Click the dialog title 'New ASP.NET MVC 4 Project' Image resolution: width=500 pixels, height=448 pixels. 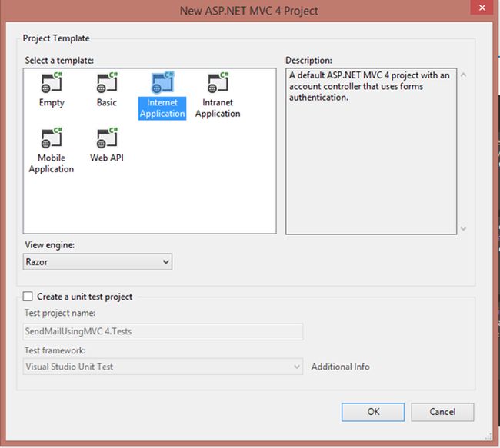(x=248, y=11)
